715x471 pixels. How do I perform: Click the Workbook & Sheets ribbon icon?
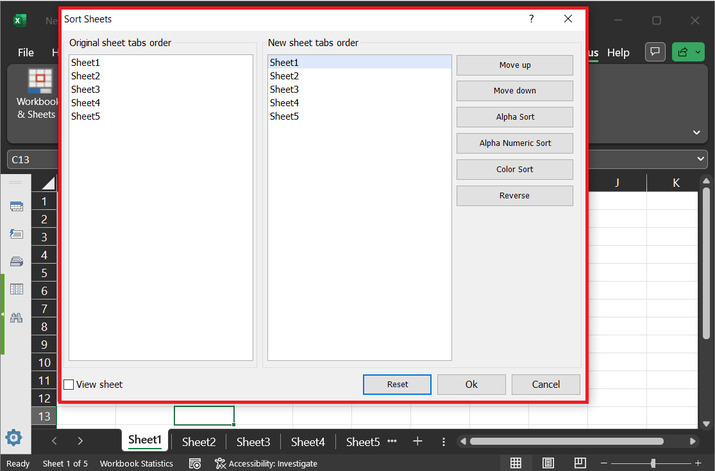(x=40, y=81)
